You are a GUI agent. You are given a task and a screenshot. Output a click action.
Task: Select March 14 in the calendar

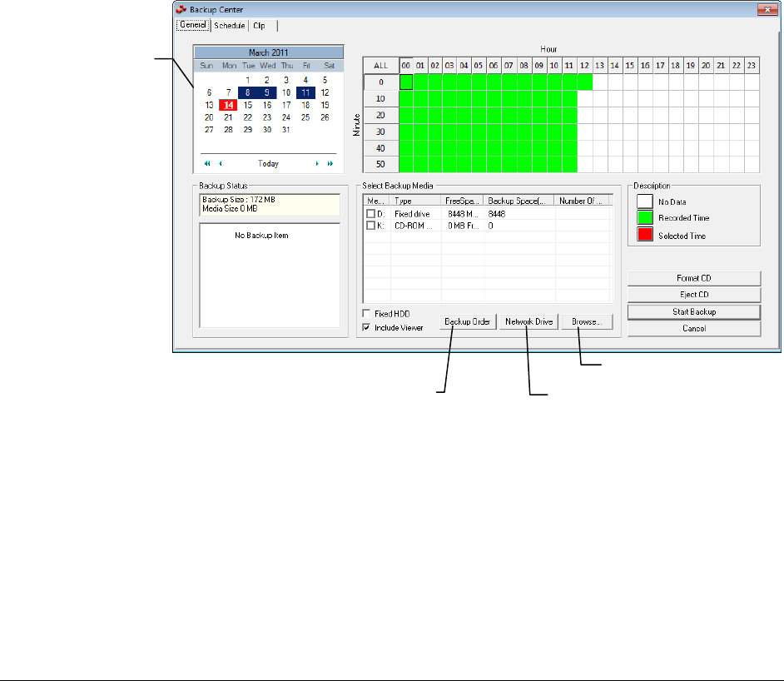(x=228, y=106)
